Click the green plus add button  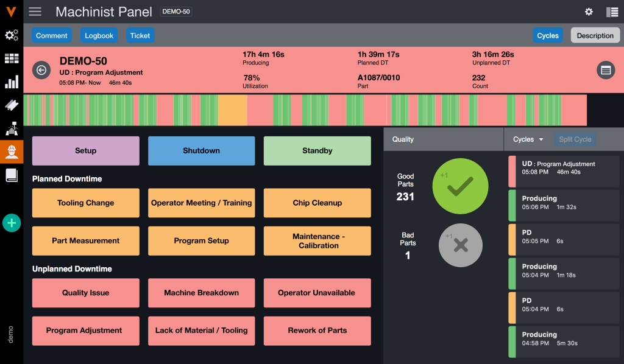pyautogui.click(x=11, y=223)
